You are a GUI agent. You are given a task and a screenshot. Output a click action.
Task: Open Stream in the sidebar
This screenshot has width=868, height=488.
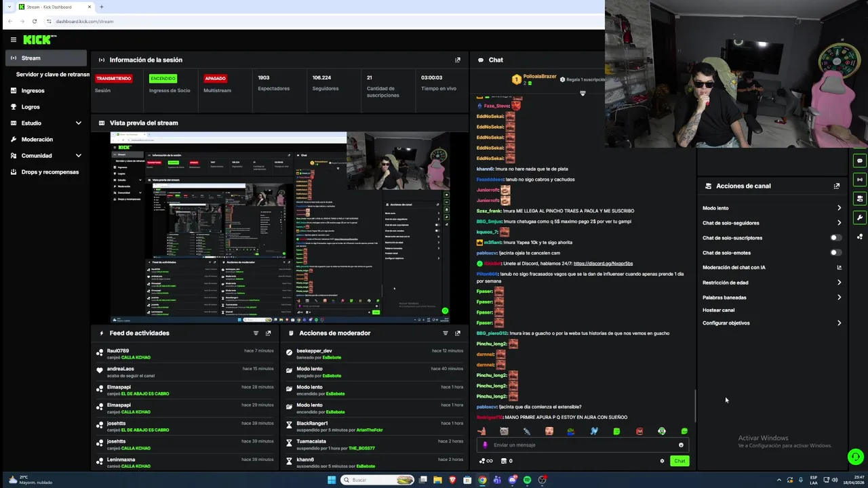(47, 58)
